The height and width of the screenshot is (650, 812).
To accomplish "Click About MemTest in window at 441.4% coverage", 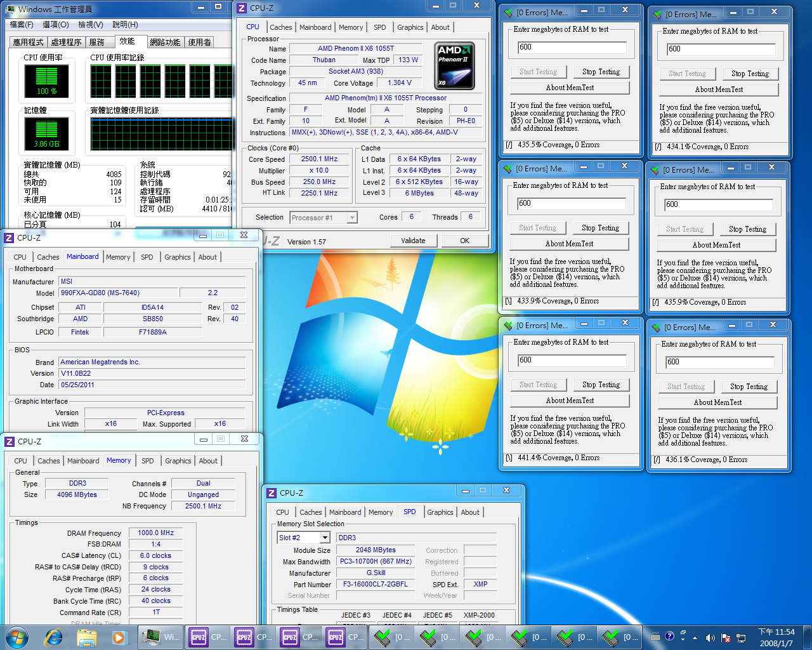I will click(570, 401).
